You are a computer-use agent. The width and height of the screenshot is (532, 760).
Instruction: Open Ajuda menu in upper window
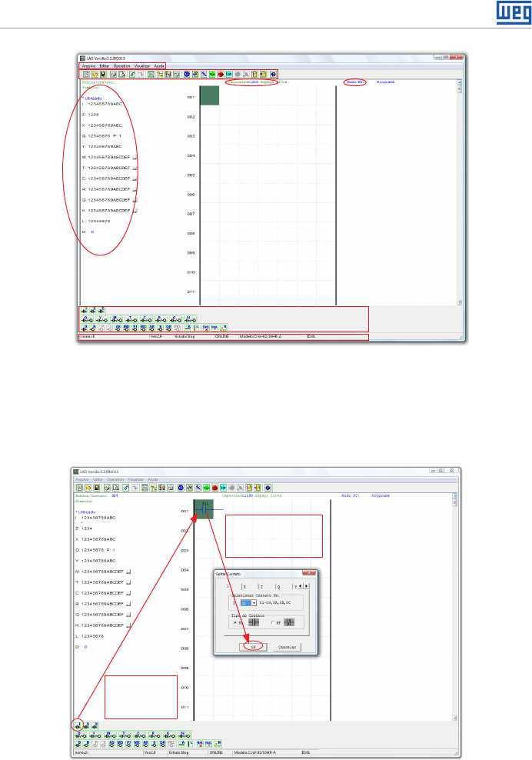coord(159,66)
